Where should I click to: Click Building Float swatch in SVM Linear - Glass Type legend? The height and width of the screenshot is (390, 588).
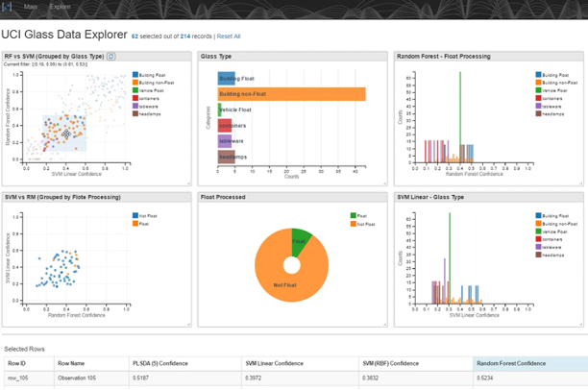(538, 215)
